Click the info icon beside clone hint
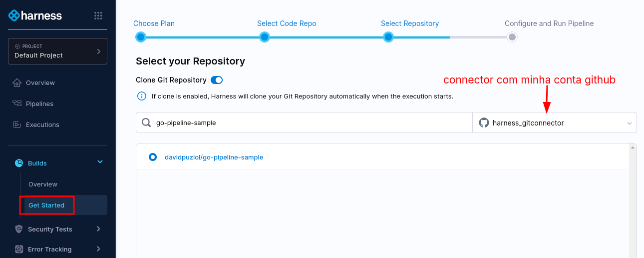This screenshot has height=258, width=644. pyautogui.click(x=142, y=96)
